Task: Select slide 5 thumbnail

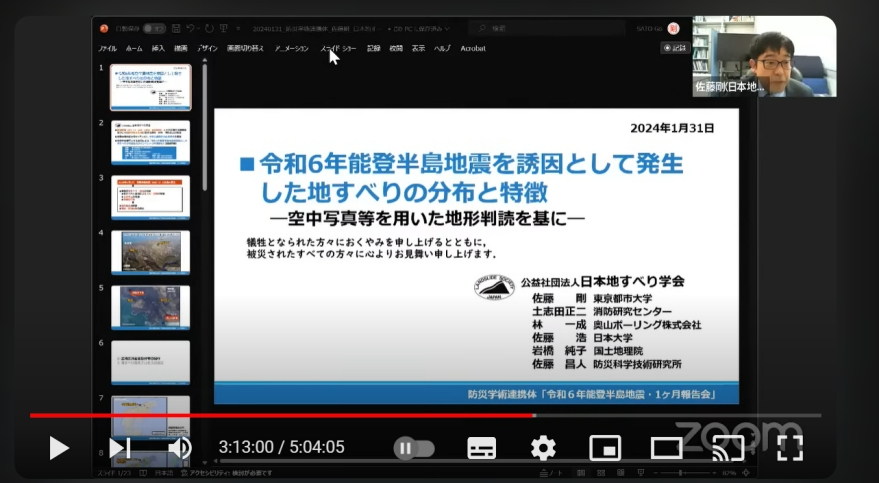Action: 151,308
